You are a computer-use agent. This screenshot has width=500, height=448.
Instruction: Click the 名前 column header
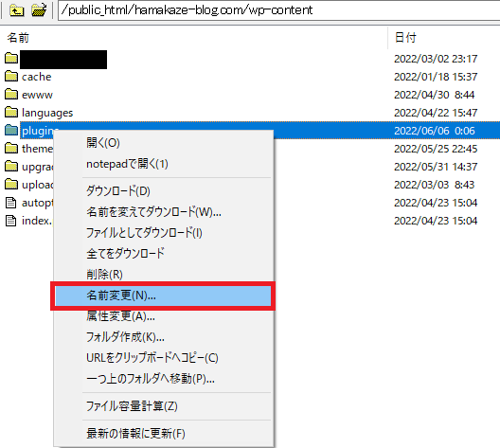pos(18,38)
